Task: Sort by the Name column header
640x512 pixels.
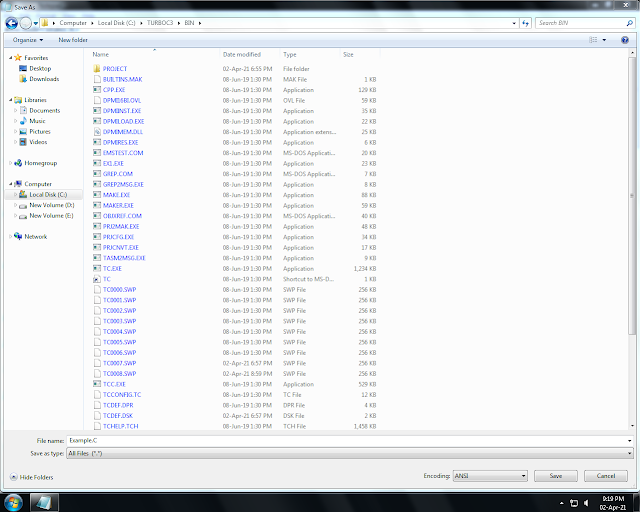Action: [100, 54]
